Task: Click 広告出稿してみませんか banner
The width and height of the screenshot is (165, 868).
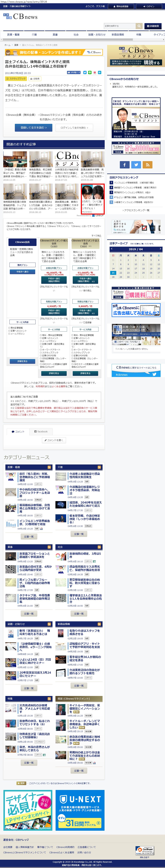Action: point(136,310)
